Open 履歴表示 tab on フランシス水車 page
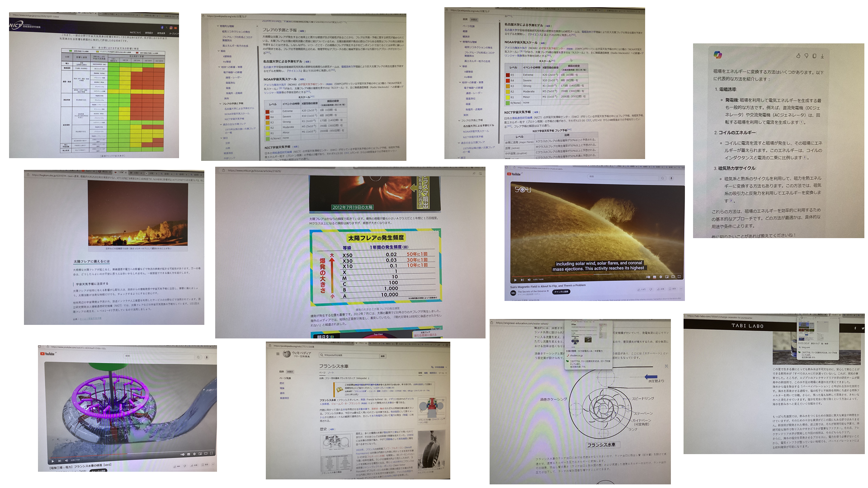 433,373
